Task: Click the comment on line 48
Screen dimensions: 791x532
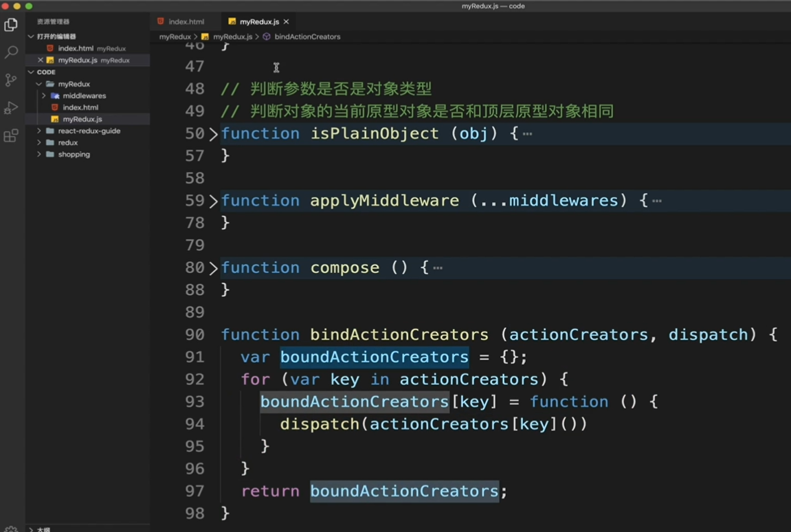Action: (x=326, y=89)
